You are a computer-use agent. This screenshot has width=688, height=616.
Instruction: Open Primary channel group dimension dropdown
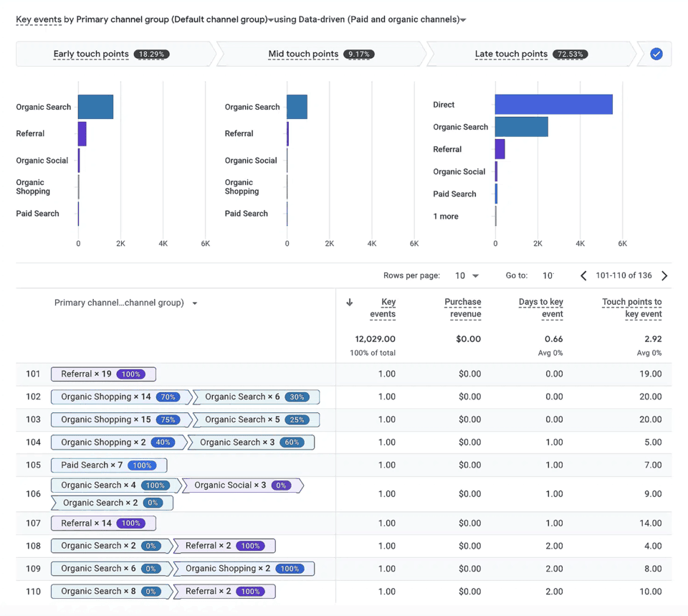pos(271,20)
